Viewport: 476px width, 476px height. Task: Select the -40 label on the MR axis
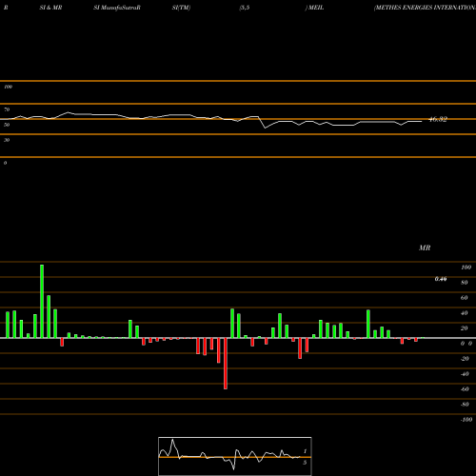465,374
